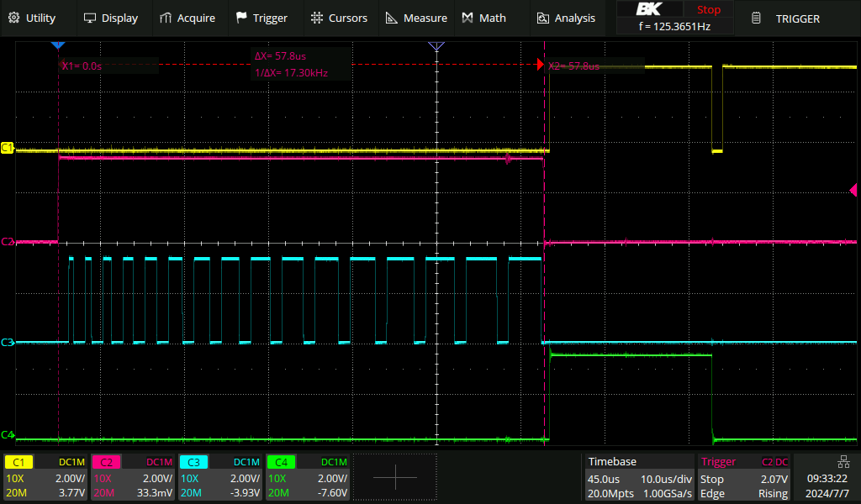Click the frequency readout f = 125.3651Hz

[675, 26]
